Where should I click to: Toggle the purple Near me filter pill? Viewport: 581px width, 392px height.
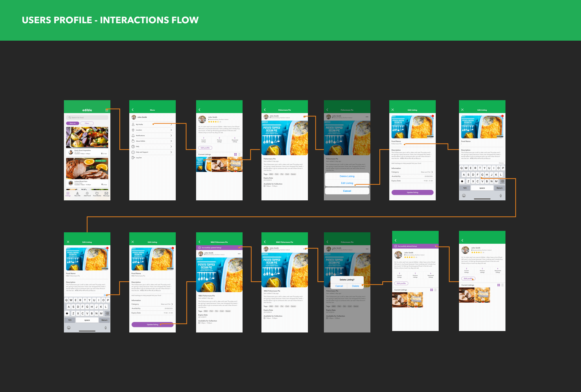pyautogui.click(x=73, y=123)
